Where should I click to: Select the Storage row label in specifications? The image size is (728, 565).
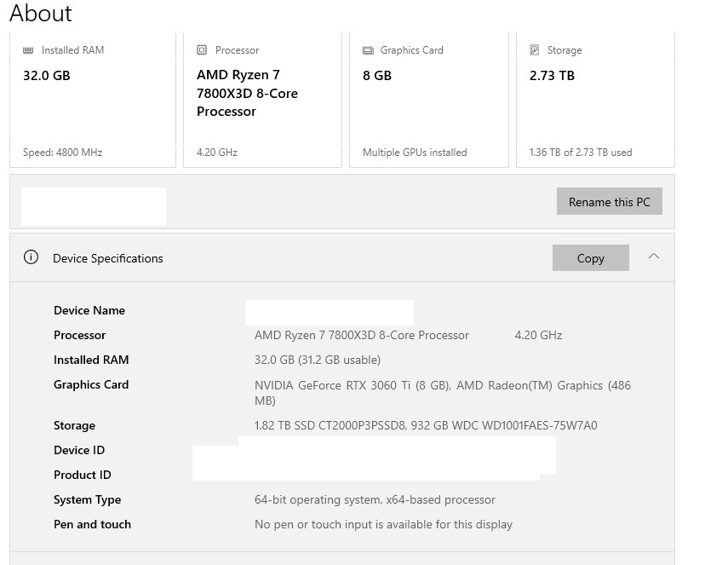74,425
